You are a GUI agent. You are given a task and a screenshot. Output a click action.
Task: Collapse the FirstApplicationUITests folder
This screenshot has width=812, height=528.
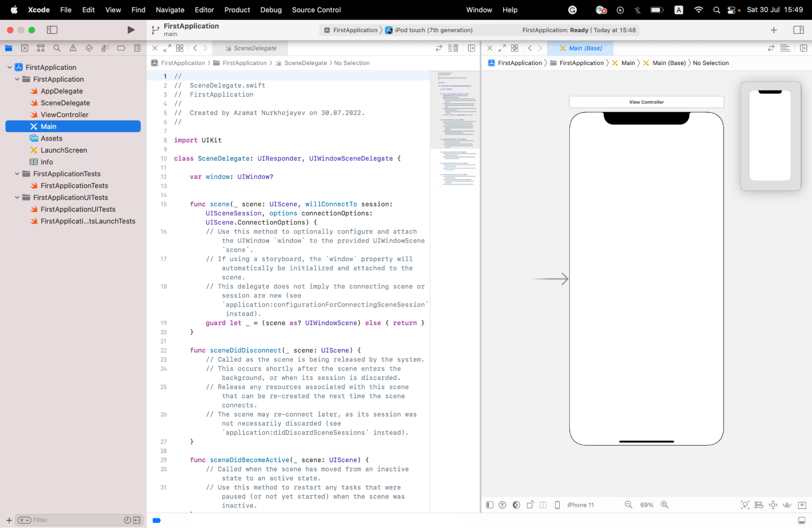[17, 197]
